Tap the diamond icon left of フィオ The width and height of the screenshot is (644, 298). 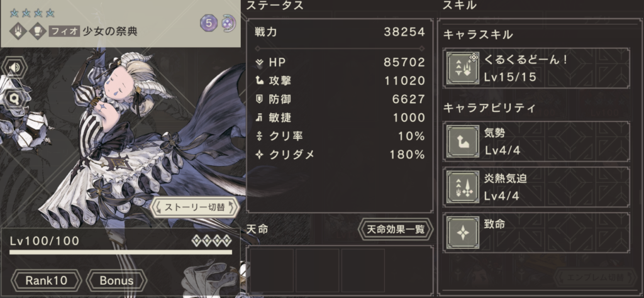pyautogui.click(x=38, y=31)
